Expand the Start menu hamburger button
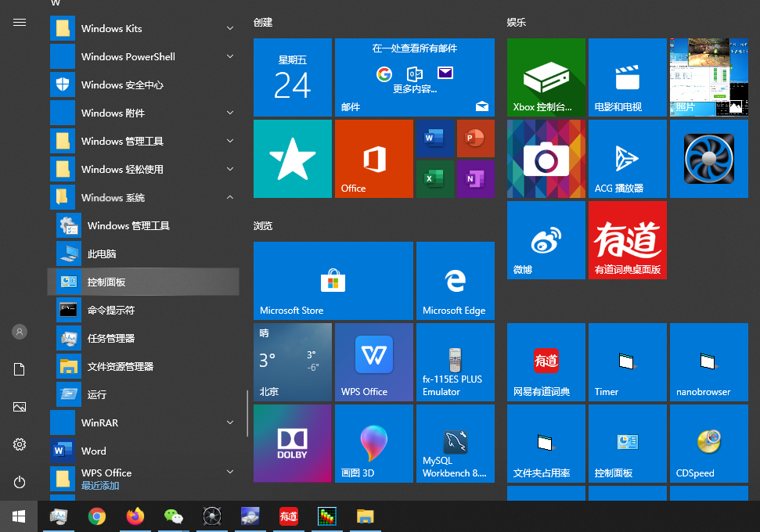 (20, 22)
